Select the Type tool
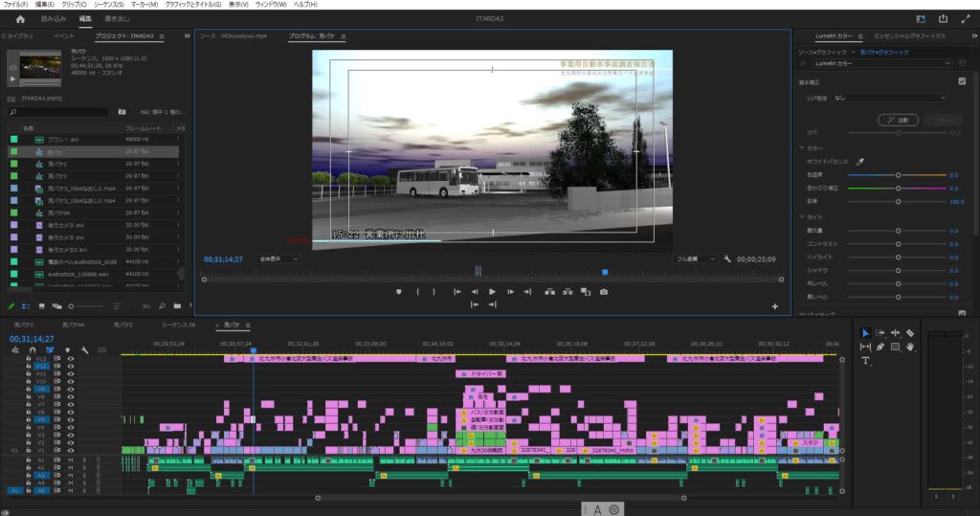Viewport: 980px width, 516px height. pos(865,361)
